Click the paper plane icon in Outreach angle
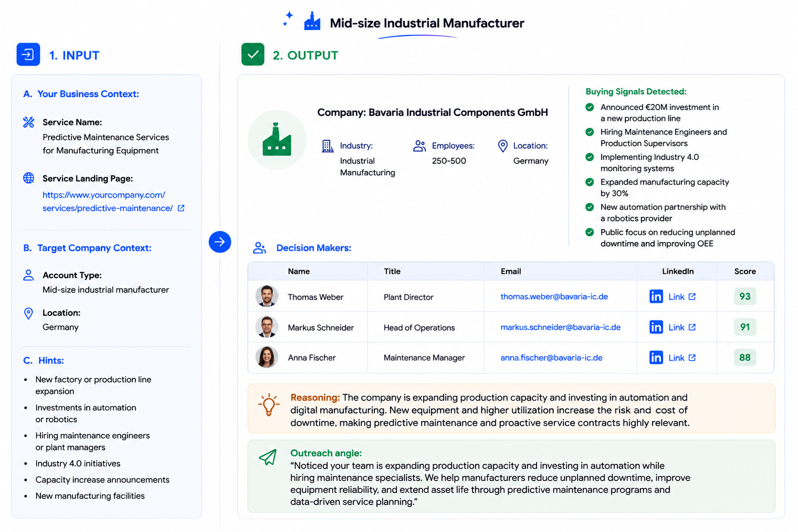This screenshot has height=532, width=798. tap(268, 457)
